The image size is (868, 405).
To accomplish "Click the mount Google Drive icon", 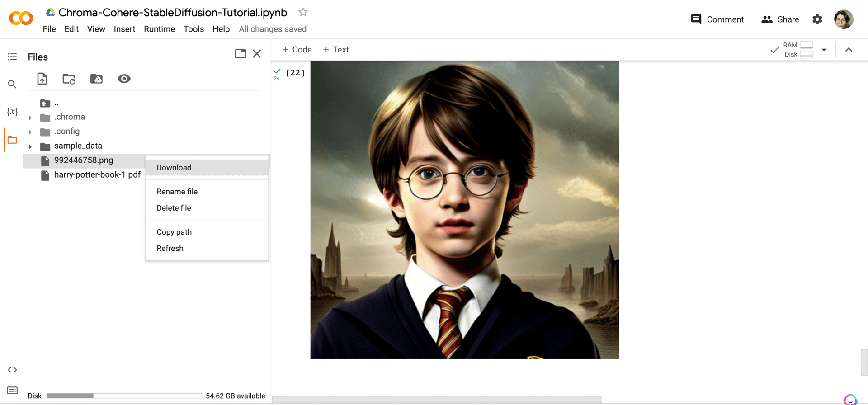I will pyautogui.click(x=96, y=79).
